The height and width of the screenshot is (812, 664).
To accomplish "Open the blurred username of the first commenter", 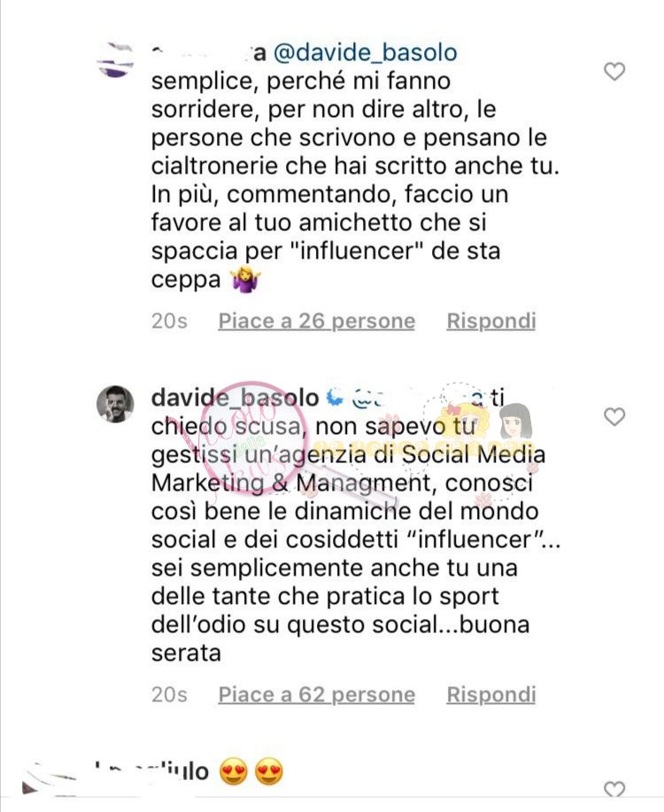I will click(209, 52).
